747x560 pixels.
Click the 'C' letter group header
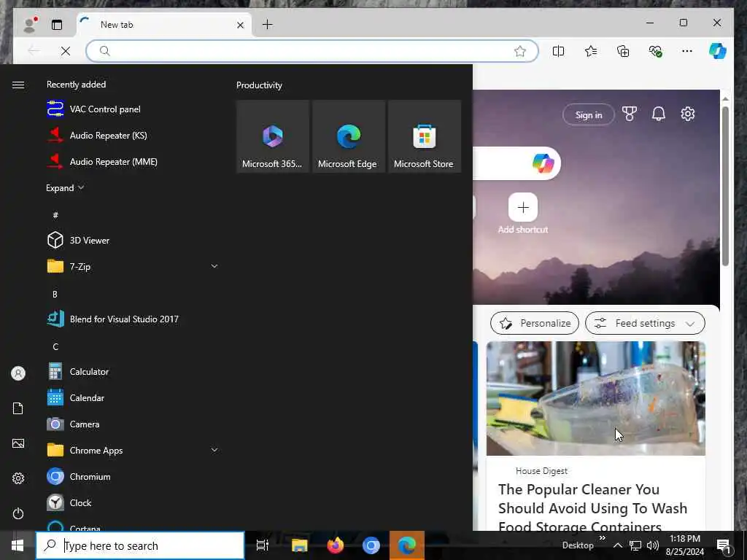coord(55,346)
